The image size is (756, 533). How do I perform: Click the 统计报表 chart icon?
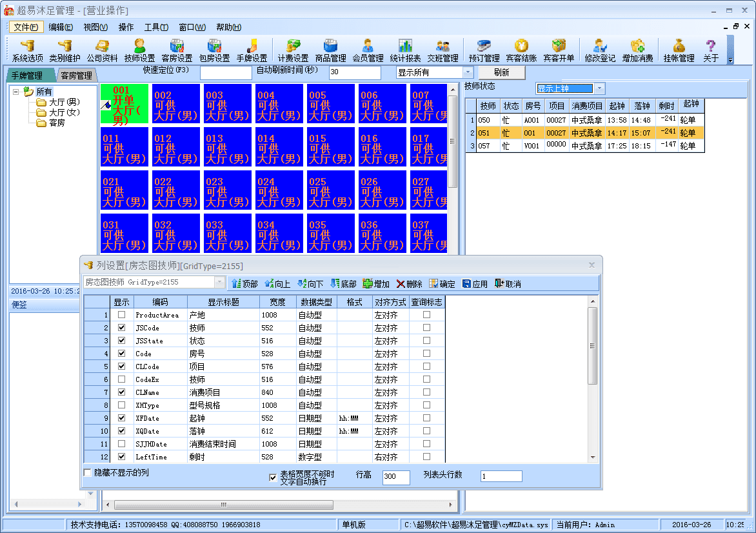tap(405, 50)
